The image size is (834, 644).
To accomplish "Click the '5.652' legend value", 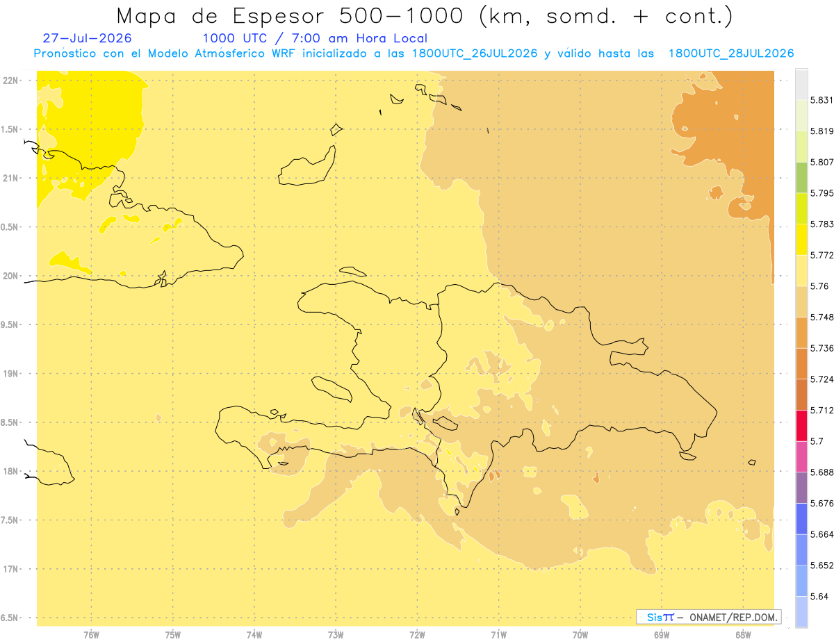I will click(821, 565).
